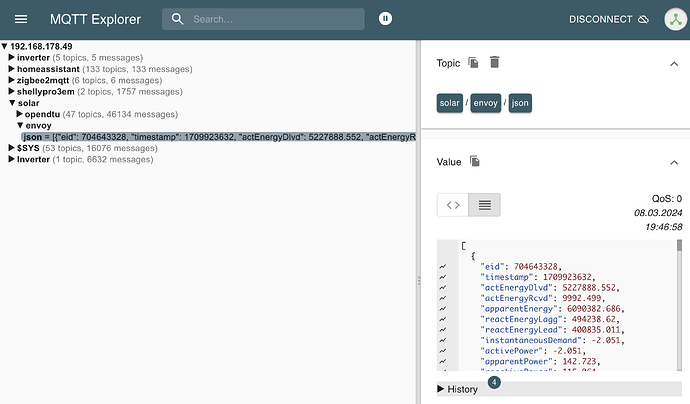690x404 pixels.
Task: Open the connection avatar icon
Action: [x=675, y=19]
